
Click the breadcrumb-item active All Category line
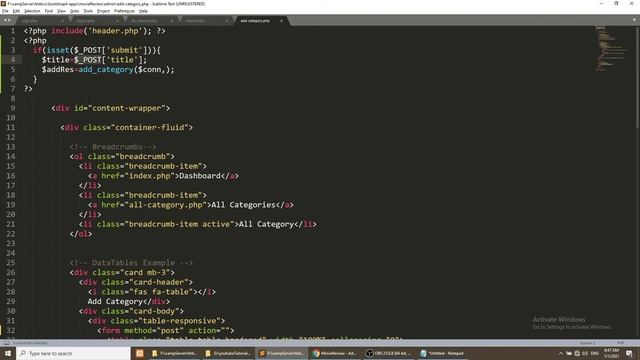[x=198, y=224]
